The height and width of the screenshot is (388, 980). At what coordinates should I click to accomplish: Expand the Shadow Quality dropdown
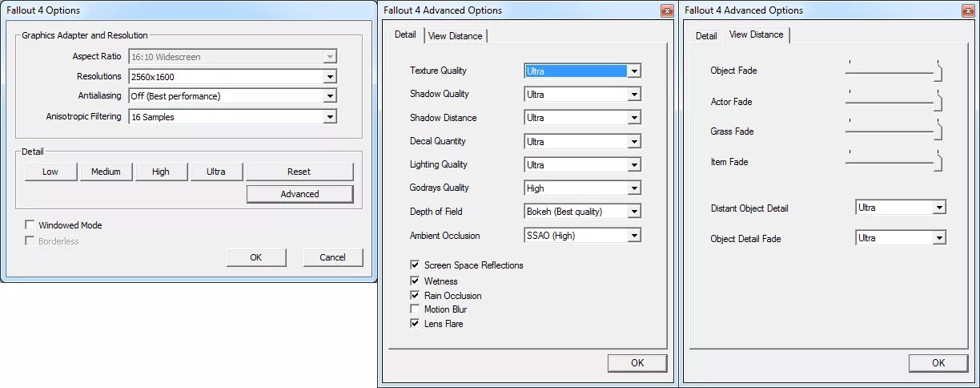coord(583,94)
